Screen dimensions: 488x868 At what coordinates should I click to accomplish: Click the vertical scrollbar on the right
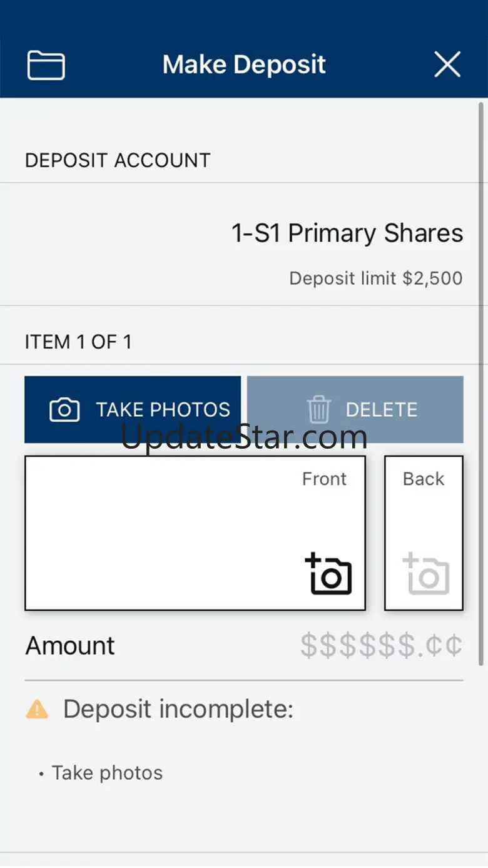(481, 375)
